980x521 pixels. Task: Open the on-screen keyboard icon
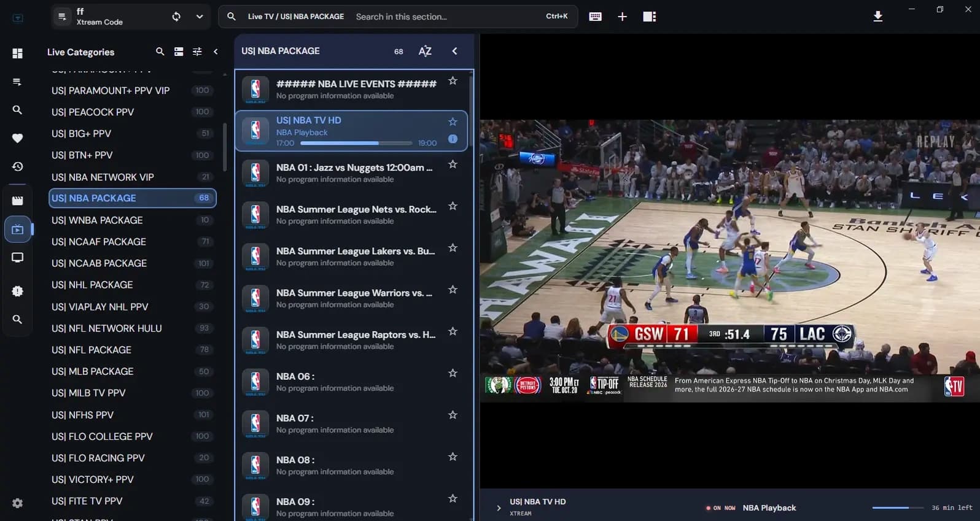pyautogui.click(x=595, y=17)
